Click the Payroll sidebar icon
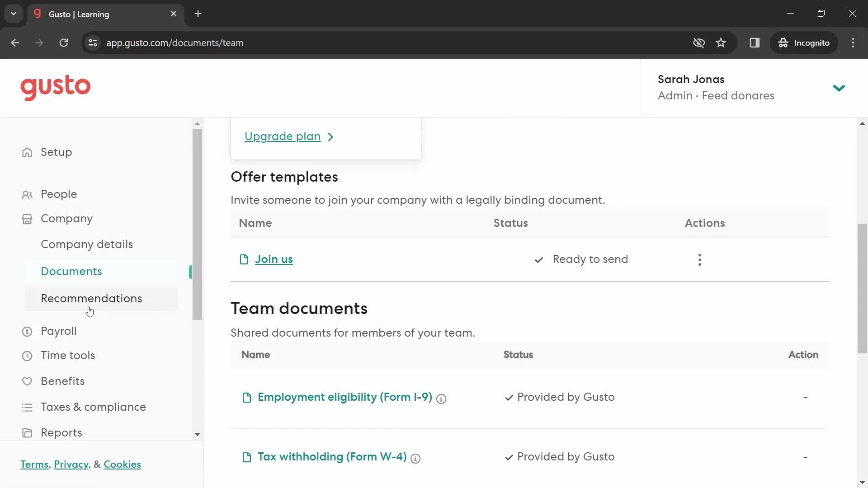868x488 pixels. 28,331
